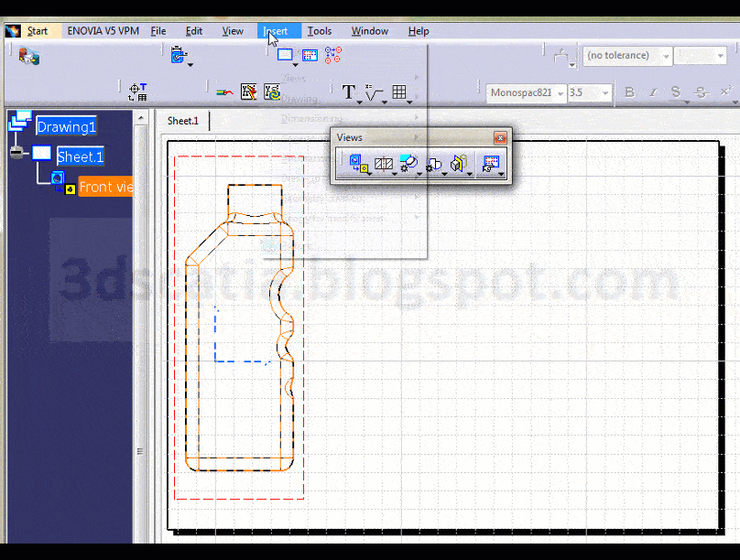Click the dimension frame icon beside the tolerance field

point(561,55)
